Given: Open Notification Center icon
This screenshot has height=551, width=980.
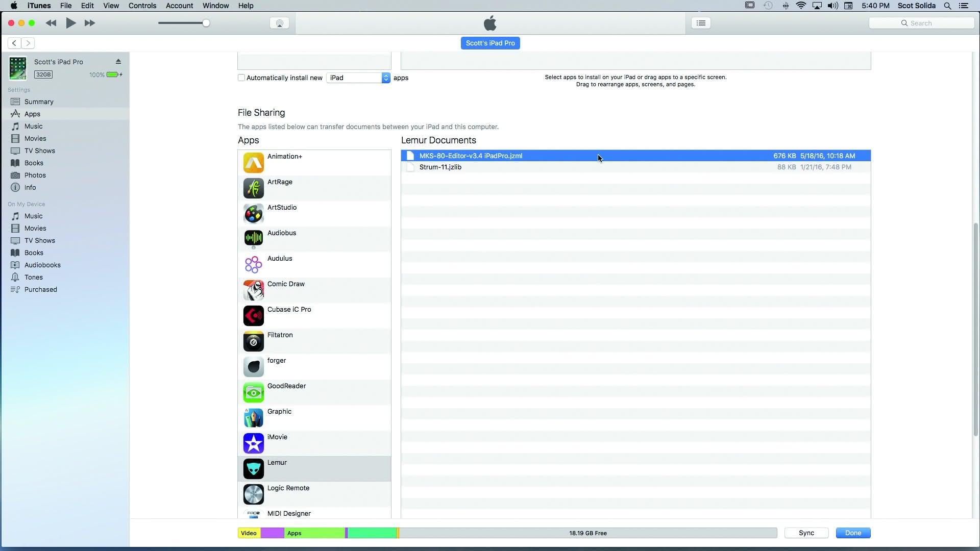Looking at the screenshot, I should tap(964, 6).
